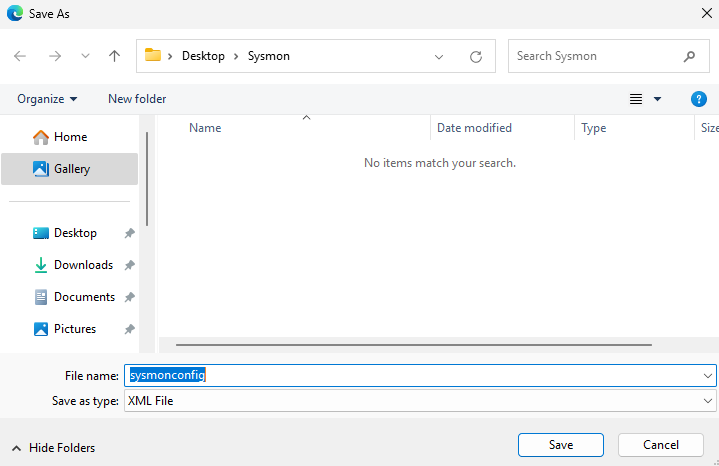Open the Help question mark icon
This screenshot has height=466, width=719.
click(699, 99)
